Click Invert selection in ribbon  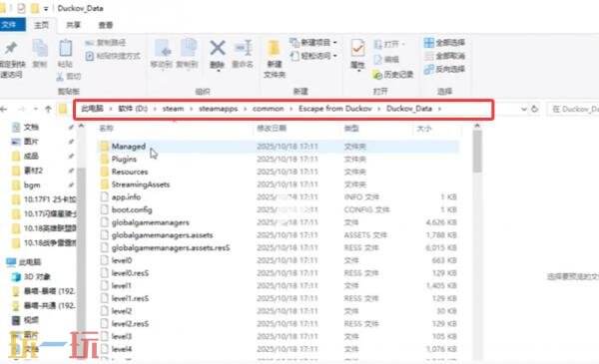click(444, 69)
